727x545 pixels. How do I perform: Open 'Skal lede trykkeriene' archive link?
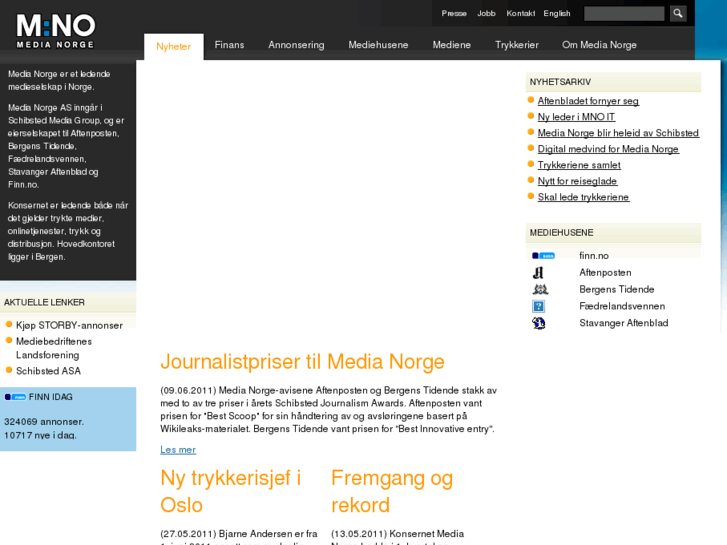(x=583, y=197)
